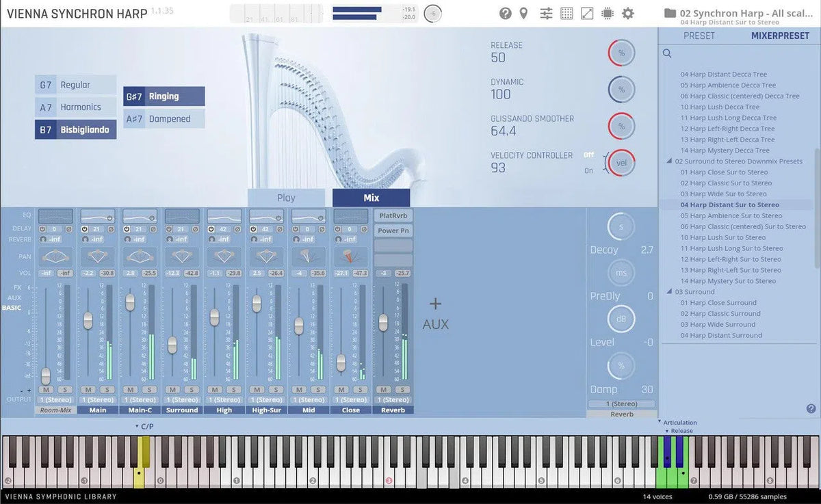Open the help question mark icon

pos(504,13)
